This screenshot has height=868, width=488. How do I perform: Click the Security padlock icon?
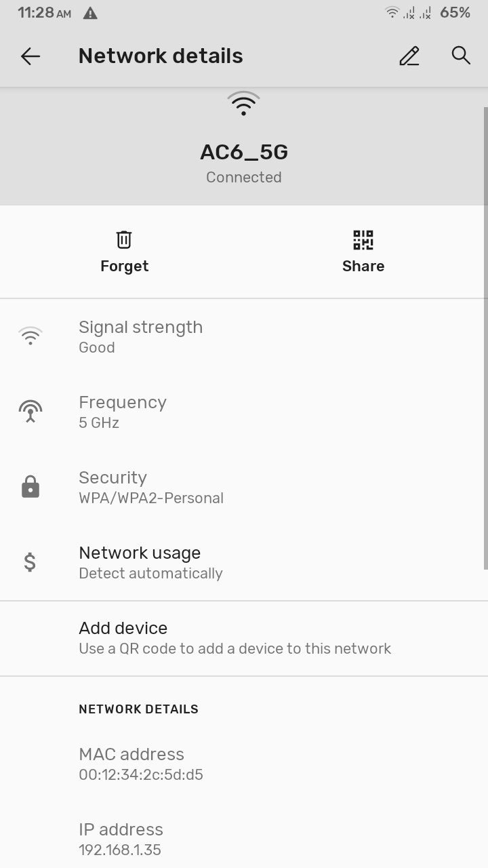click(30, 487)
